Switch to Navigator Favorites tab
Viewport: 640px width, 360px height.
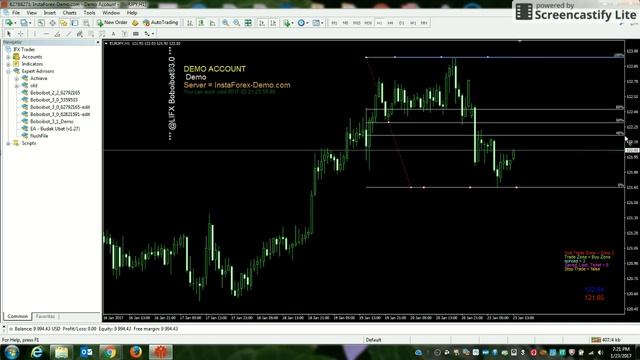[x=45, y=316]
